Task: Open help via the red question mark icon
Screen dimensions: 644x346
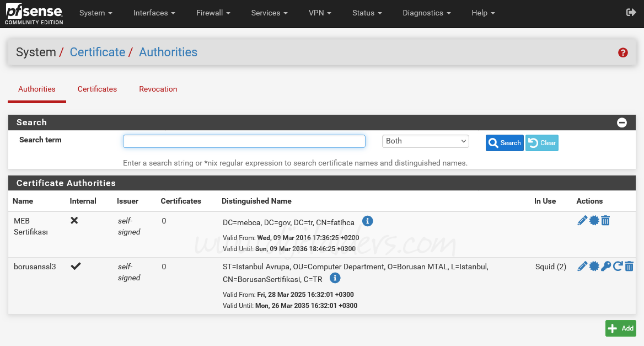Action: pyautogui.click(x=623, y=52)
